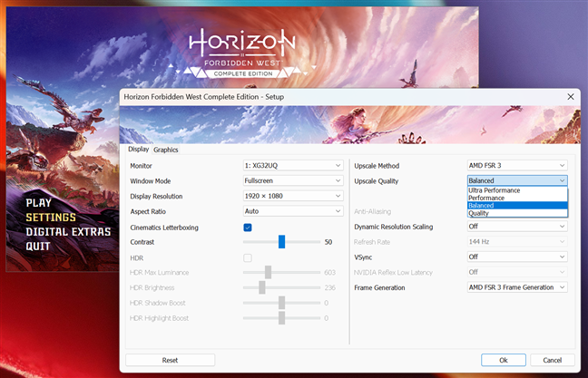The width and height of the screenshot is (588, 378).
Task: Click the Reset button
Action: 171,360
